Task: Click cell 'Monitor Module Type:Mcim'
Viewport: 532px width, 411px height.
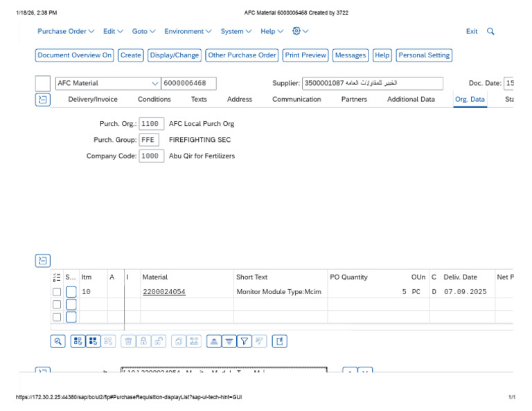Action: 279,292
